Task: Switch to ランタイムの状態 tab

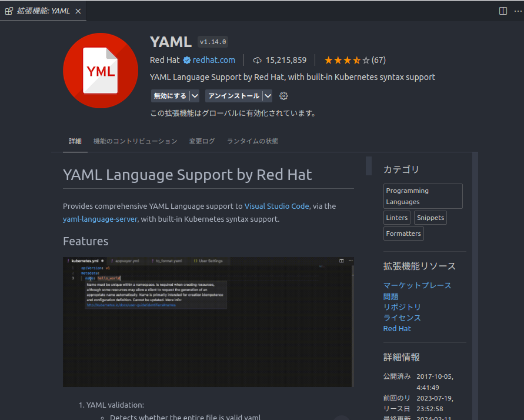Action: (253, 141)
